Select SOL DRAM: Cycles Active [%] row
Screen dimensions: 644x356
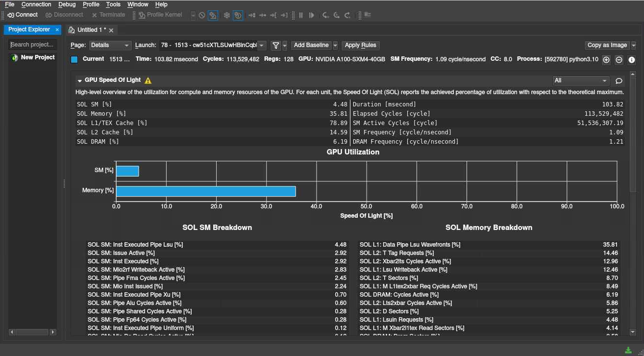coord(489,295)
